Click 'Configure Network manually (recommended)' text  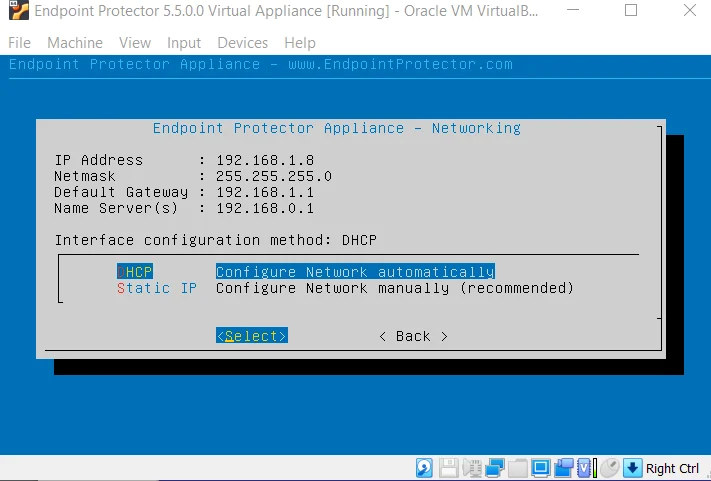[394, 288]
